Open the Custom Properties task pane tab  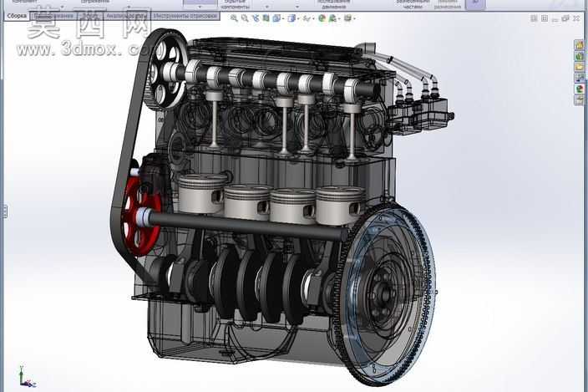pos(580,99)
